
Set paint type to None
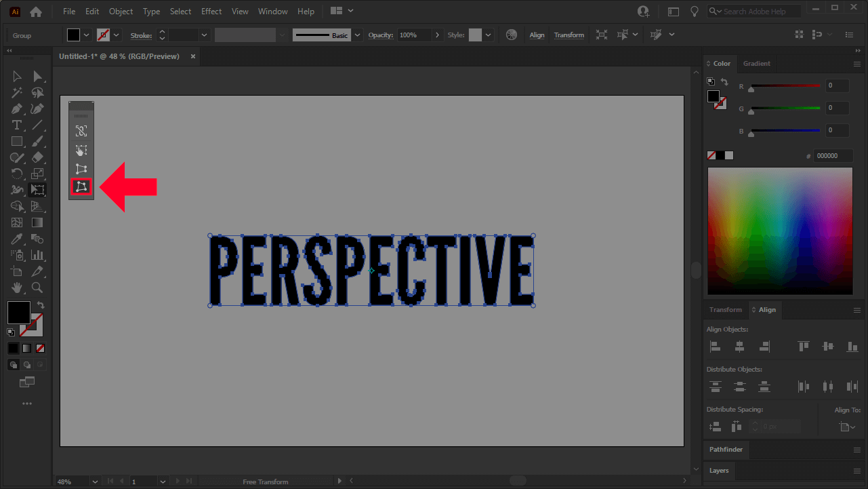(41, 348)
